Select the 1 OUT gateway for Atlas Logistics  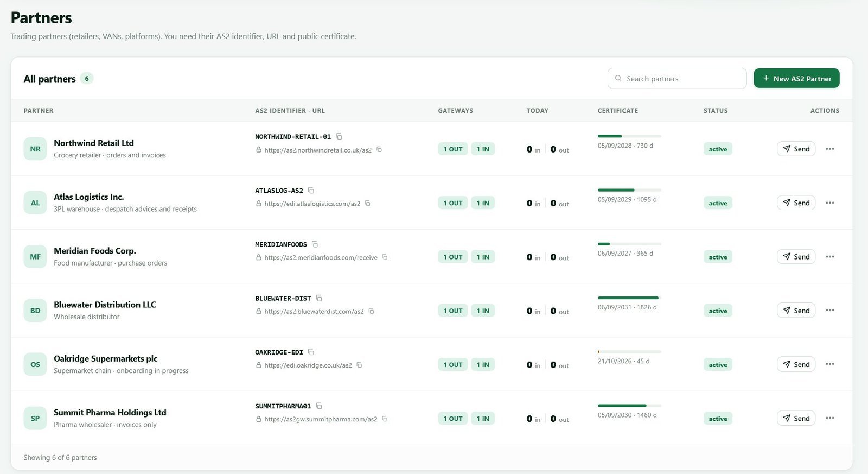point(453,203)
